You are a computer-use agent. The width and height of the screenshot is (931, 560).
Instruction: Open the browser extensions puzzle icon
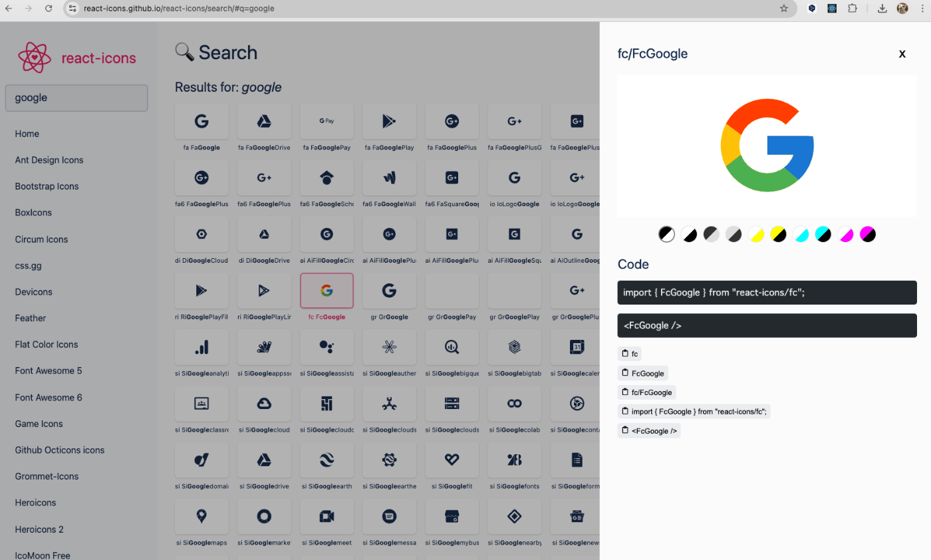[x=853, y=9]
